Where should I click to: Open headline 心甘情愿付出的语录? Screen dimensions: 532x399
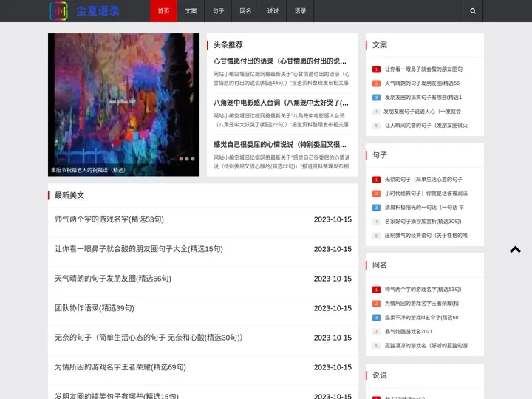[x=280, y=61]
